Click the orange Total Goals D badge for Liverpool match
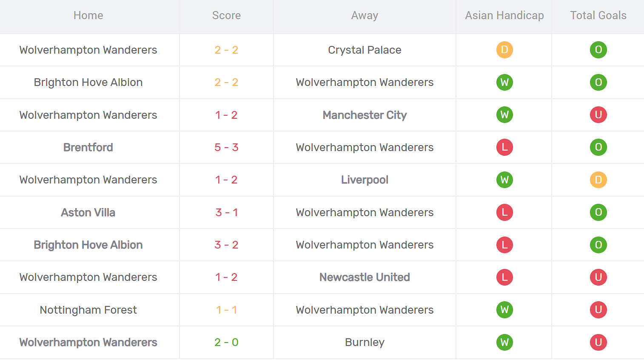644x360 pixels. 598,180
